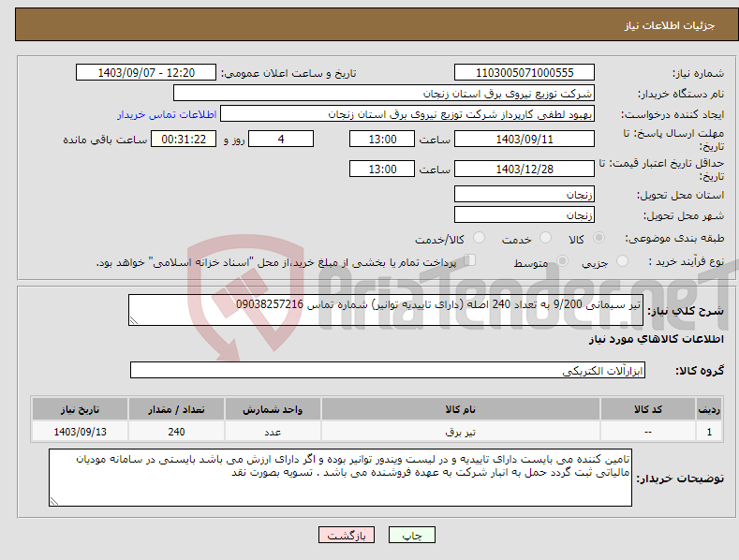Click the response deadline date 1403/09/11
The image size is (739, 560).
click(525, 139)
